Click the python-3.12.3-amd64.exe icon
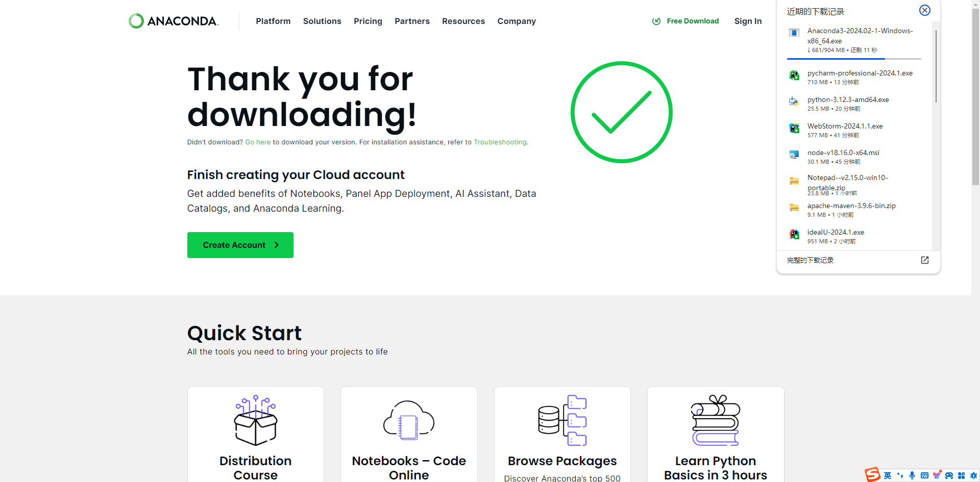The height and width of the screenshot is (482, 980). 794,102
